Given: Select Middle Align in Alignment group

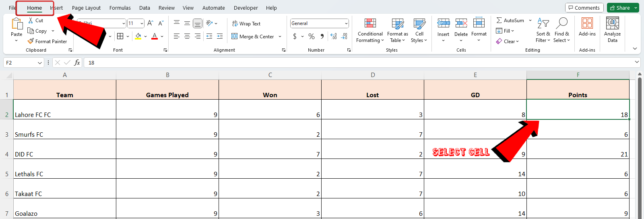Looking at the screenshot, I should (x=187, y=23).
